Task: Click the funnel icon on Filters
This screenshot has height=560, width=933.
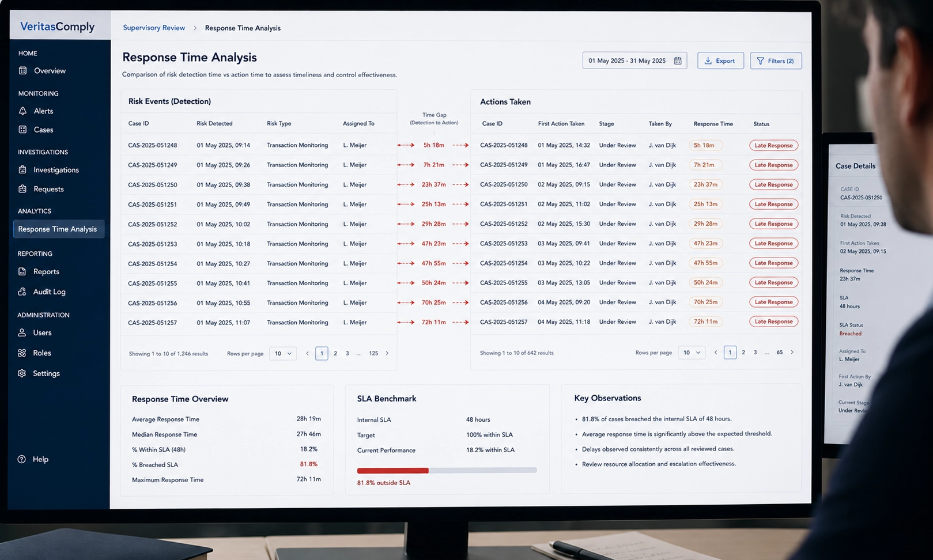Action: click(760, 60)
